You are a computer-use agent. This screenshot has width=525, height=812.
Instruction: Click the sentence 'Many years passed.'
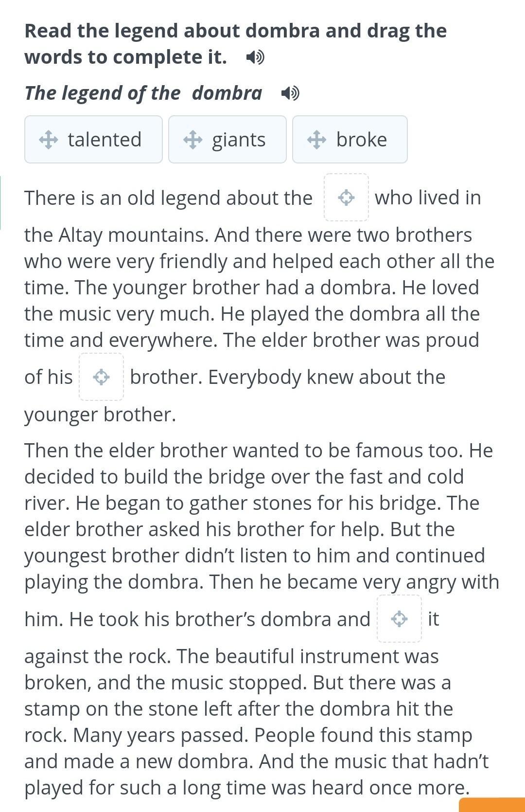(x=160, y=735)
